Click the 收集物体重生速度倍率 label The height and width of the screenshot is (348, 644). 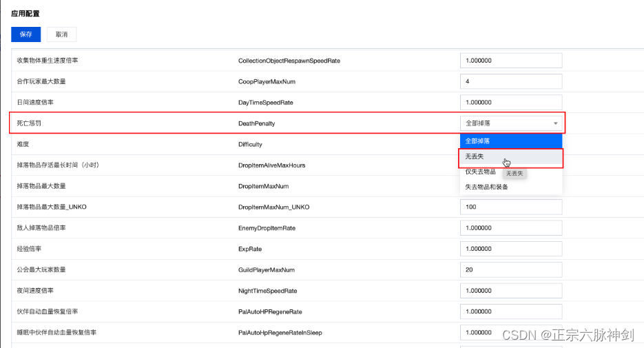click(x=48, y=61)
